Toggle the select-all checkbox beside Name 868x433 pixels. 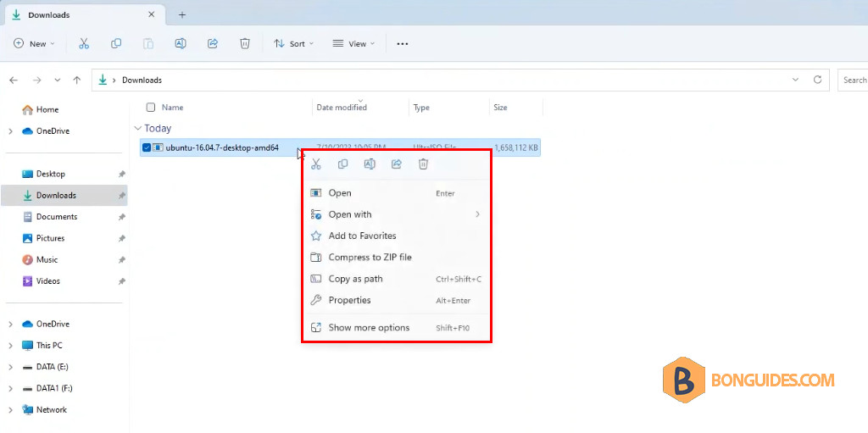(151, 108)
